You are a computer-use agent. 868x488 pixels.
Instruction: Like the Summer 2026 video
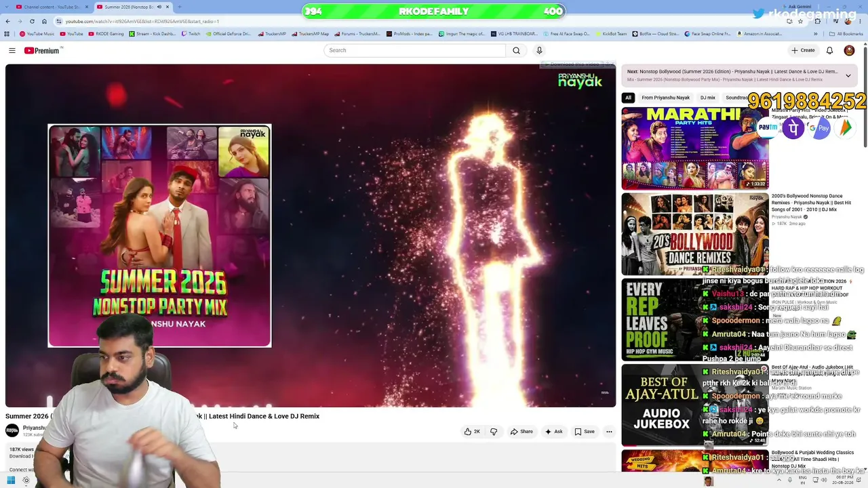[472, 432]
